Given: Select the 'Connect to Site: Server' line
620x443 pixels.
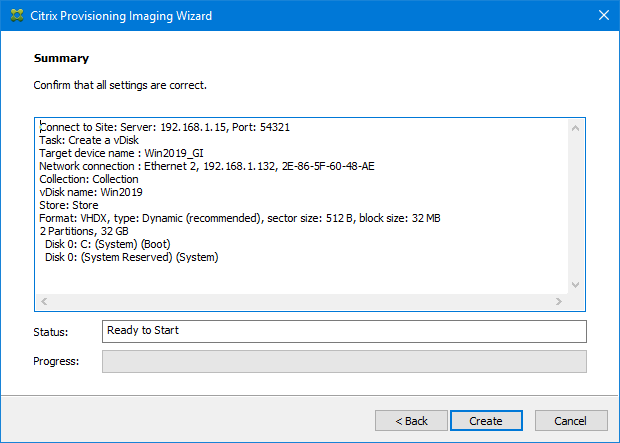Looking at the screenshot, I should pos(164,127).
